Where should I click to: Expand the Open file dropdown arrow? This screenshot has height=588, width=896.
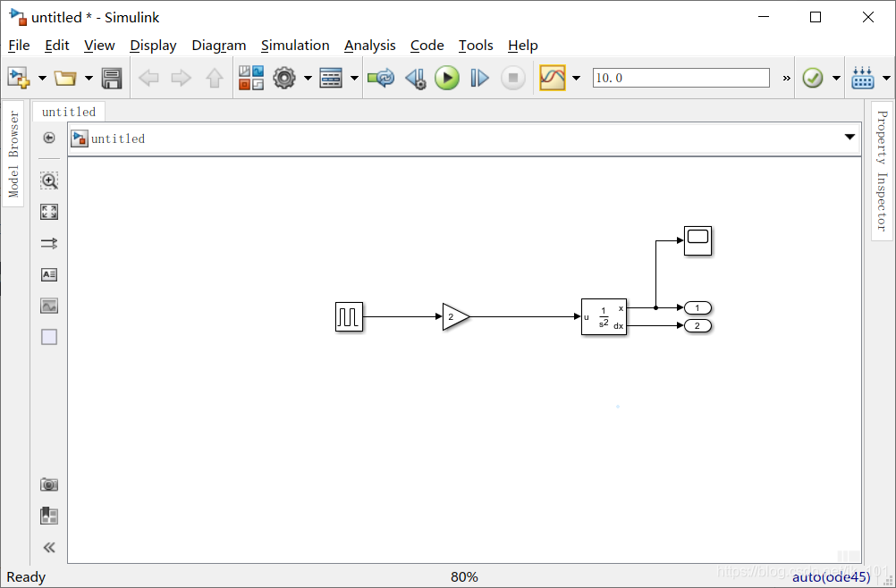(x=89, y=78)
